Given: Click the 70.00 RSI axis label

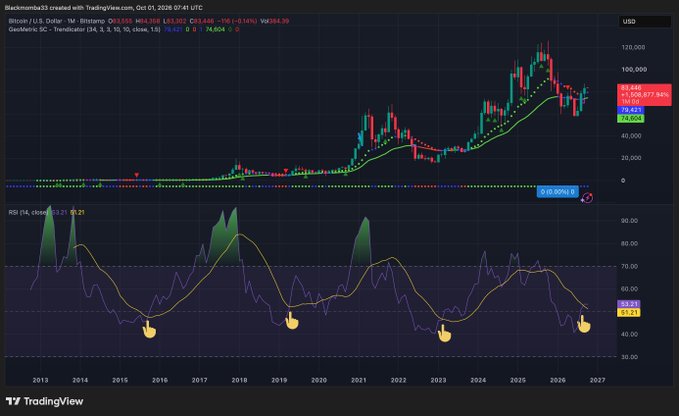Looking at the screenshot, I should pyautogui.click(x=629, y=266).
